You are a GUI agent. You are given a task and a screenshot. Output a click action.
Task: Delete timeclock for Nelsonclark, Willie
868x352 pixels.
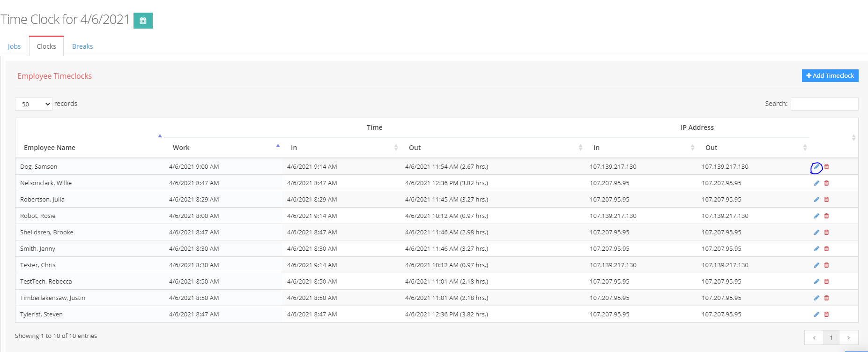tap(827, 183)
